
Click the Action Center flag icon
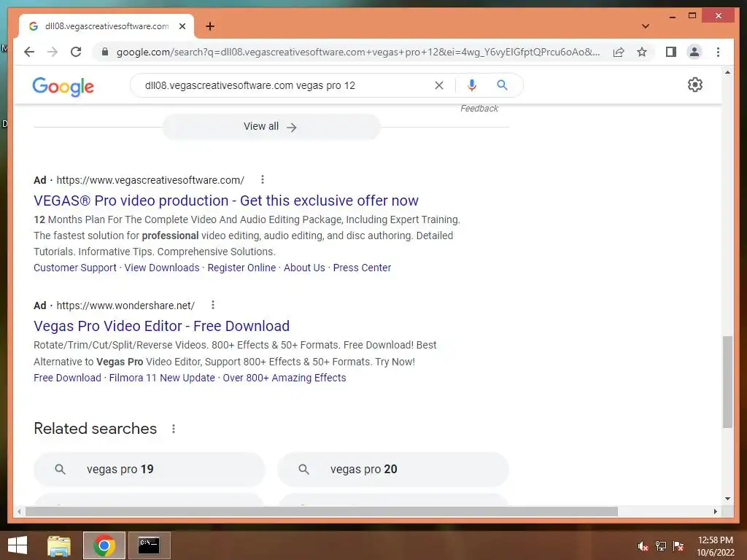(678, 547)
